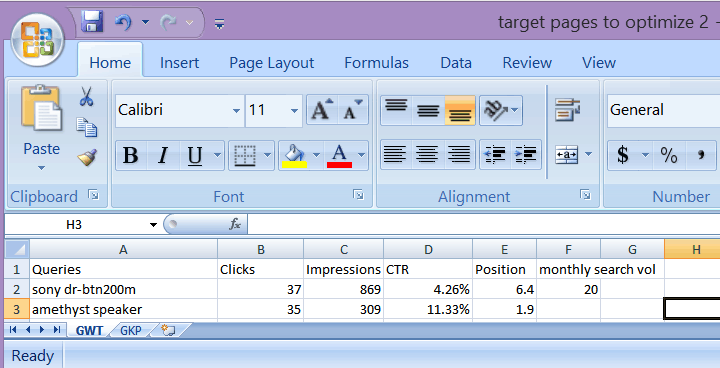Increase font size with large A

(322, 110)
